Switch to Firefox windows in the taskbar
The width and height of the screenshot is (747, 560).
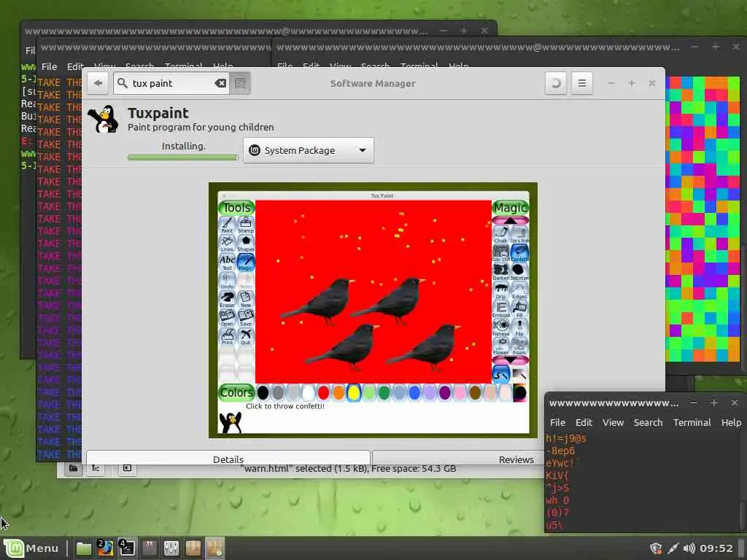point(105,548)
